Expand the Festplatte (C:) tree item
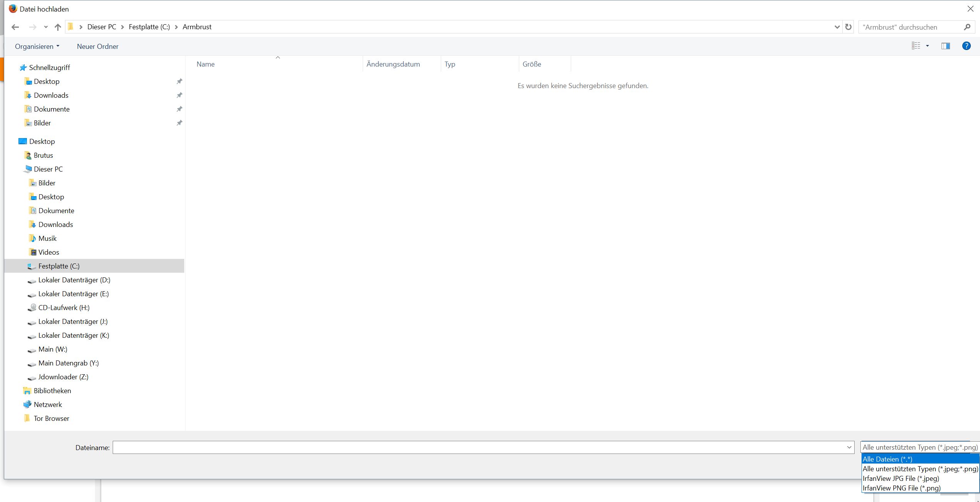 point(21,266)
